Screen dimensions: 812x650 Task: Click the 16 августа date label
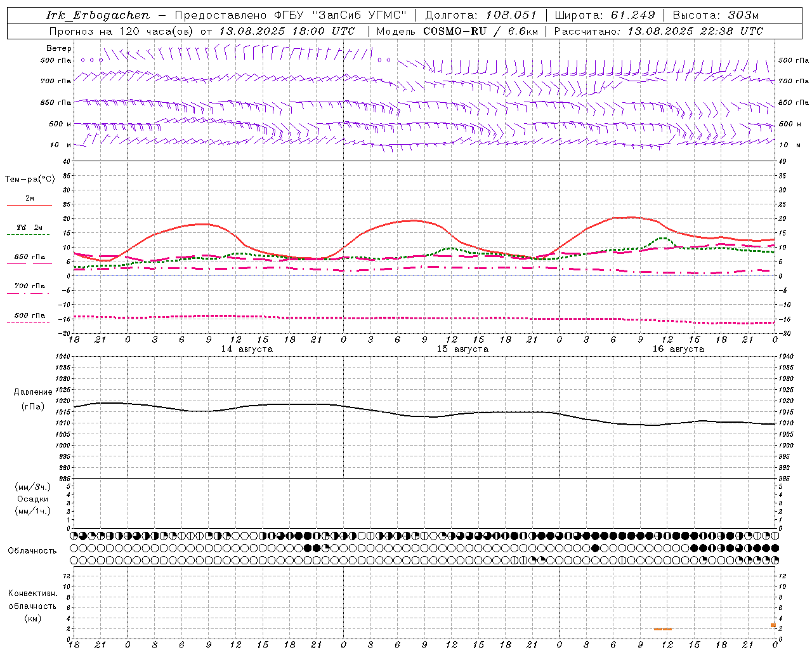678,349
